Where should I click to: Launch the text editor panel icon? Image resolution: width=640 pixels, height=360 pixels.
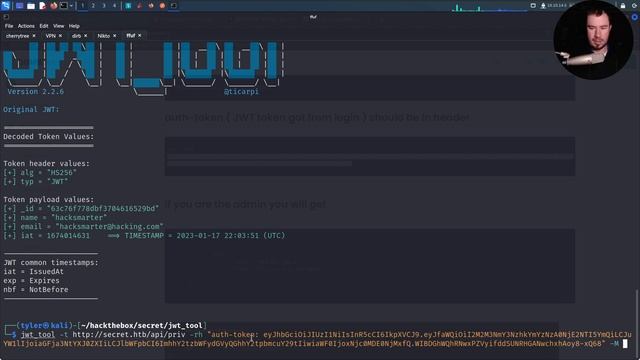(42, 6)
